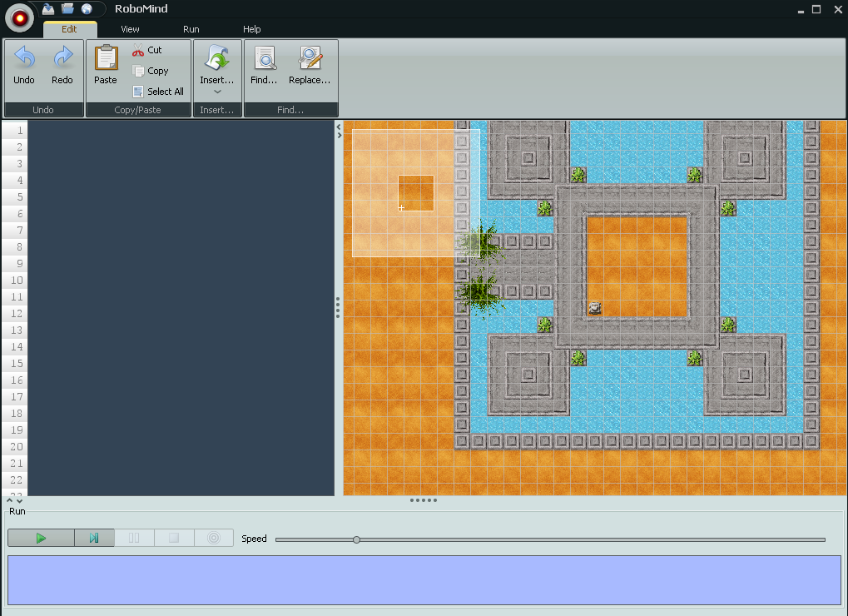The height and width of the screenshot is (616, 848).
Task: Click inside the blue output message area
Action: click(424, 579)
